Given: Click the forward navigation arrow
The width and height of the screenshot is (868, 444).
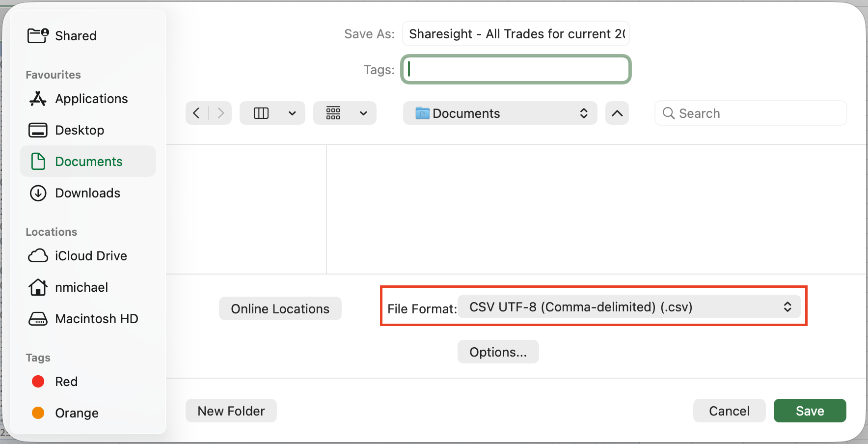Looking at the screenshot, I should pos(220,113).
